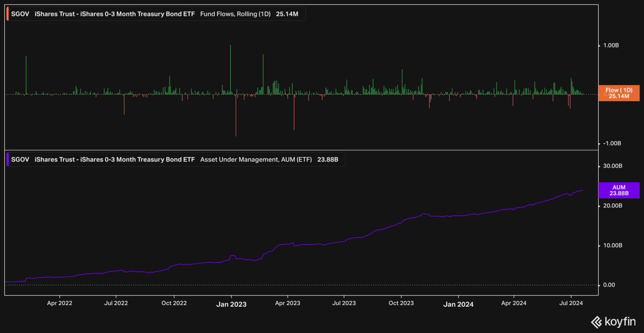Click the Jan 2023 date axis label
This screenshot has width=644, height=333.
coord(231,304)
